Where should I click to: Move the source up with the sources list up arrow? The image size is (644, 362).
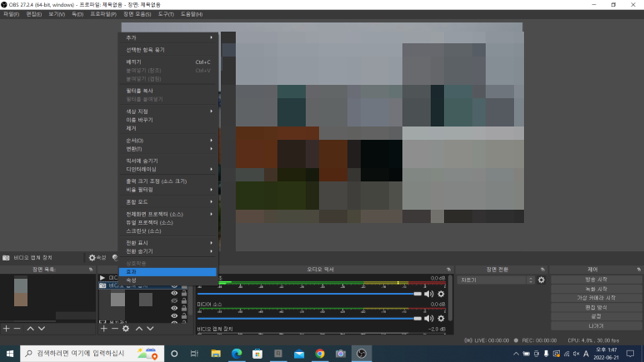click(x=139, y=329)
